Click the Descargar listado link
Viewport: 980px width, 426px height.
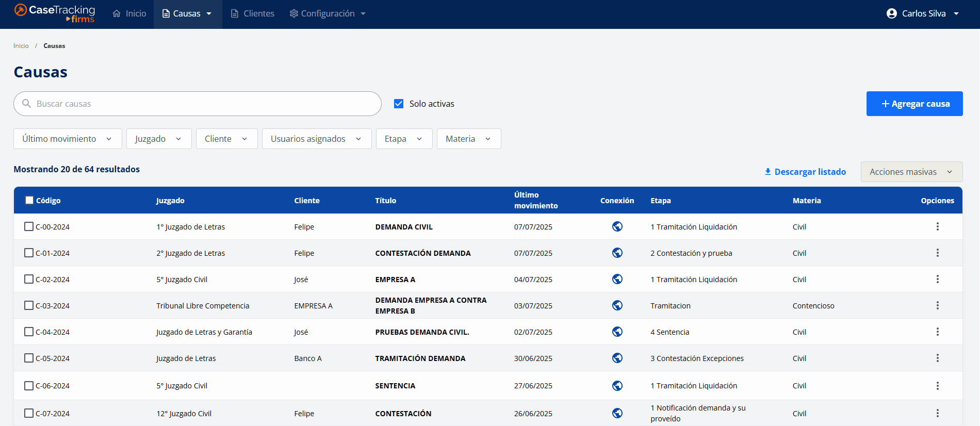805,172
